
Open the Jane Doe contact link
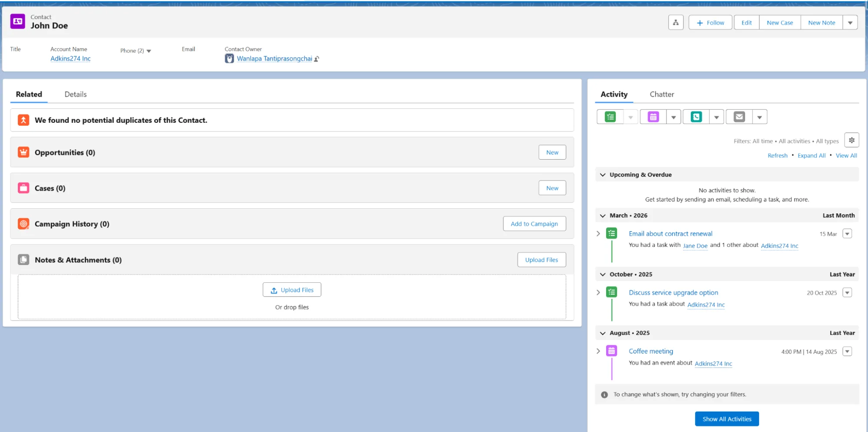695,245
